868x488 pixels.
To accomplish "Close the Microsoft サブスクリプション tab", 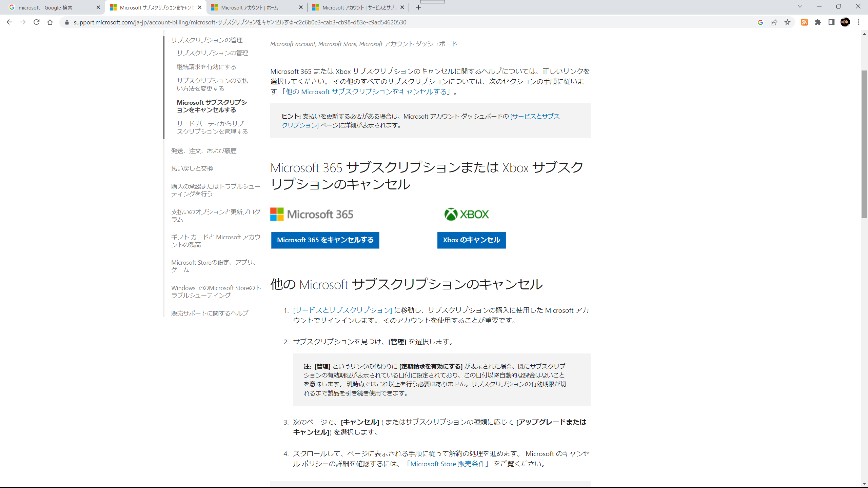I will point(200,7).
